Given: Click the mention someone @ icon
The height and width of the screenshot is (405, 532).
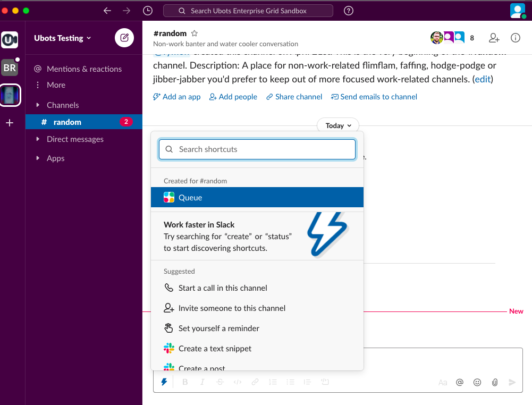Looking at the screenshot, I should pyautogui.click(x=459, y=382).
